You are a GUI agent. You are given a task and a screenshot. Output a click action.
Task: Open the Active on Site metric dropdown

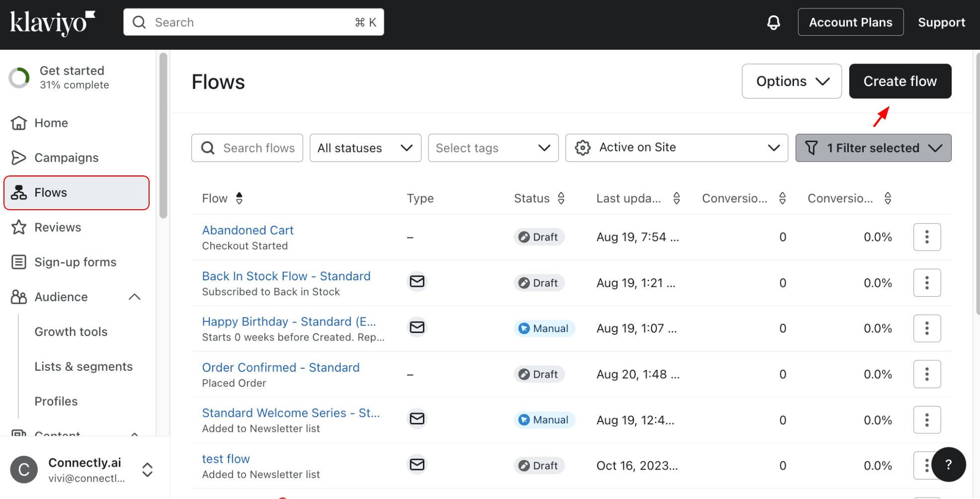click(676, 148)
